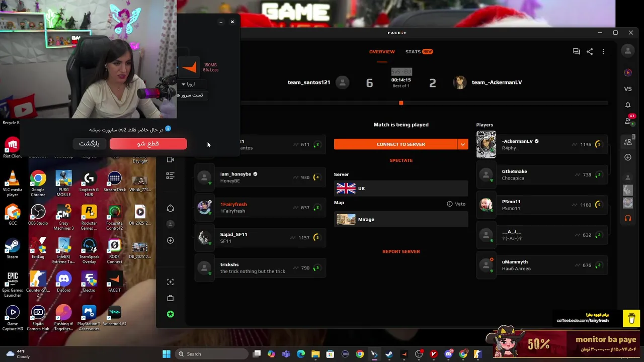The width and height of the screenshot is (644, 362).
Task: Open the profile avatar at top of right sidebar
Action: point(627,51)
